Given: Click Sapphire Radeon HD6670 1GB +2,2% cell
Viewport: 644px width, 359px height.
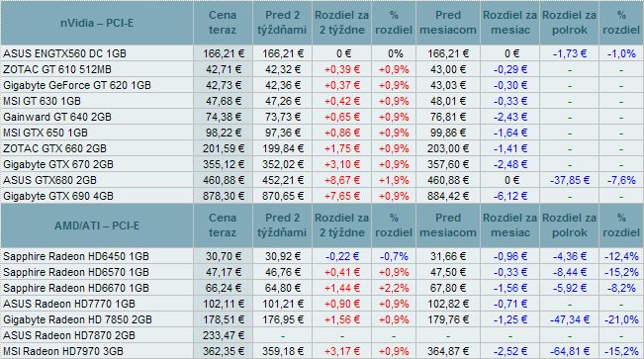Looking at the screenshot, I should tap(394, 288).
